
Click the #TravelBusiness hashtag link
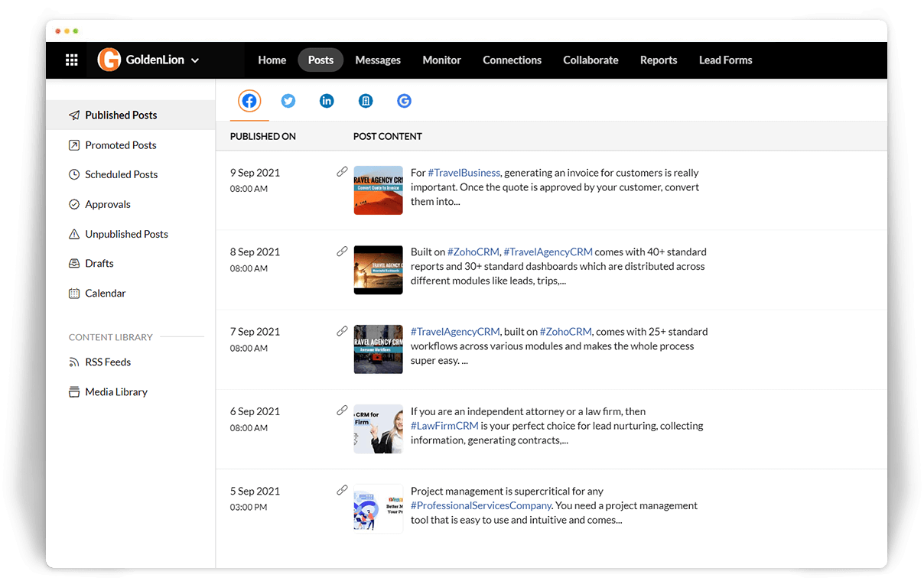[464, 173]
